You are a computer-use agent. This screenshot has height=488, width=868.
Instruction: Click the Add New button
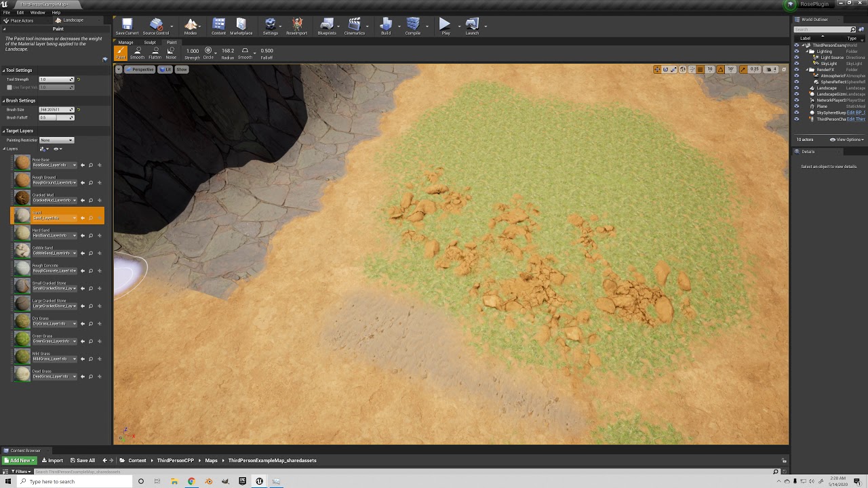(x=20, y=461)
